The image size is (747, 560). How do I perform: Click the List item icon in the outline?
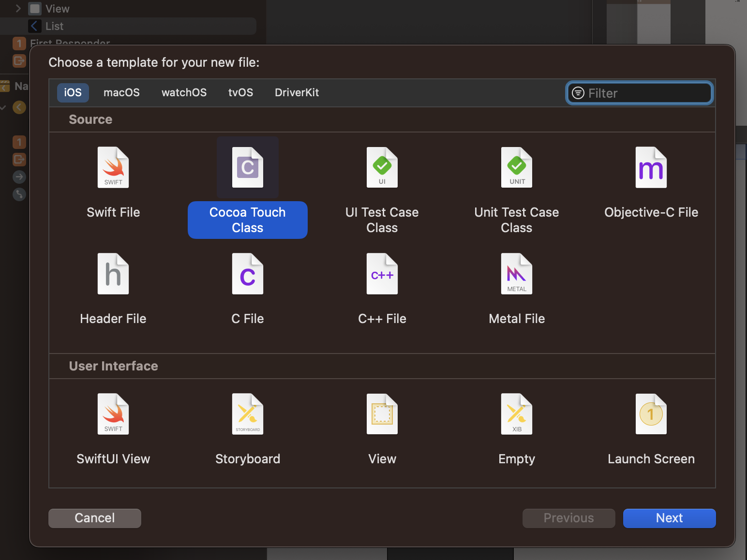34,26
